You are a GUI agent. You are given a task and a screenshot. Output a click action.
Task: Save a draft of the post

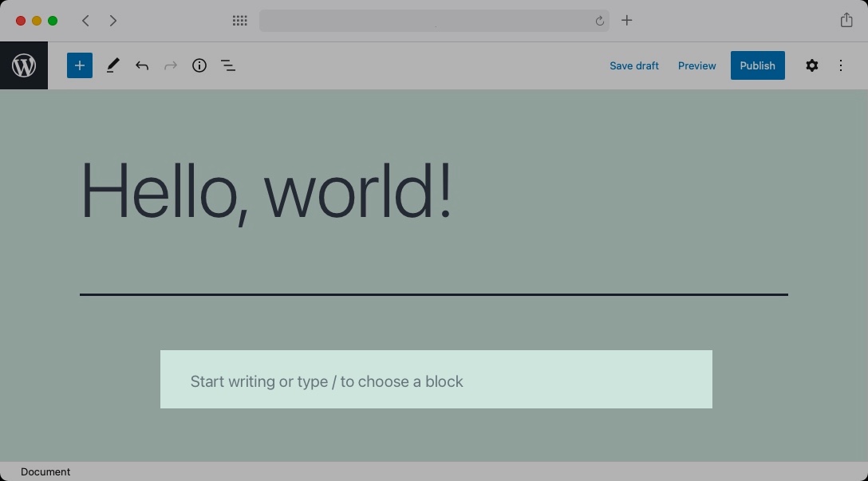point(634,65)
